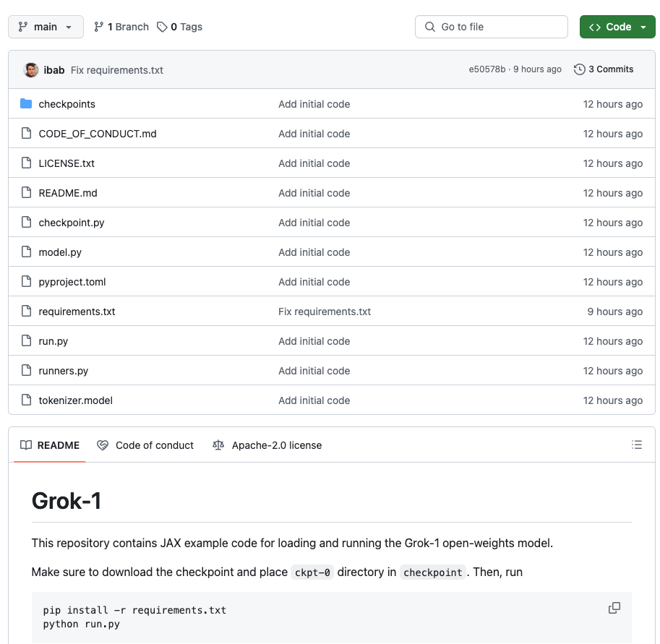The width and height of the screenshot is (660, 644).
Task: Open the README outline list icon
Action: tap(636, 445)
